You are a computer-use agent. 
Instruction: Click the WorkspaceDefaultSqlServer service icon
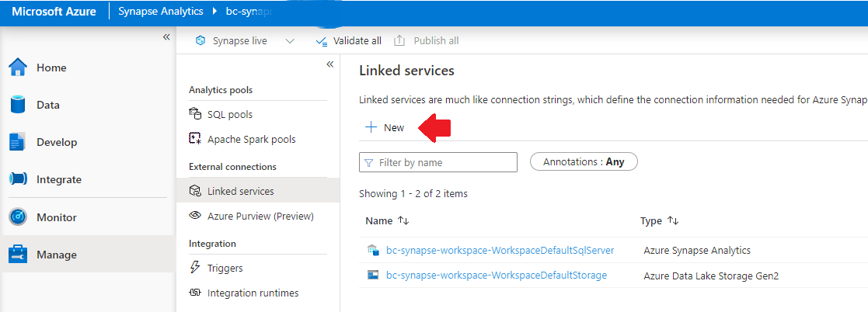point(372,250)
